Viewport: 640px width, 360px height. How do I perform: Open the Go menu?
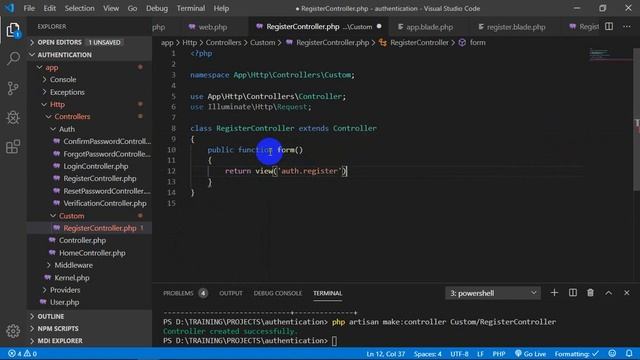[x=132, y=8]
